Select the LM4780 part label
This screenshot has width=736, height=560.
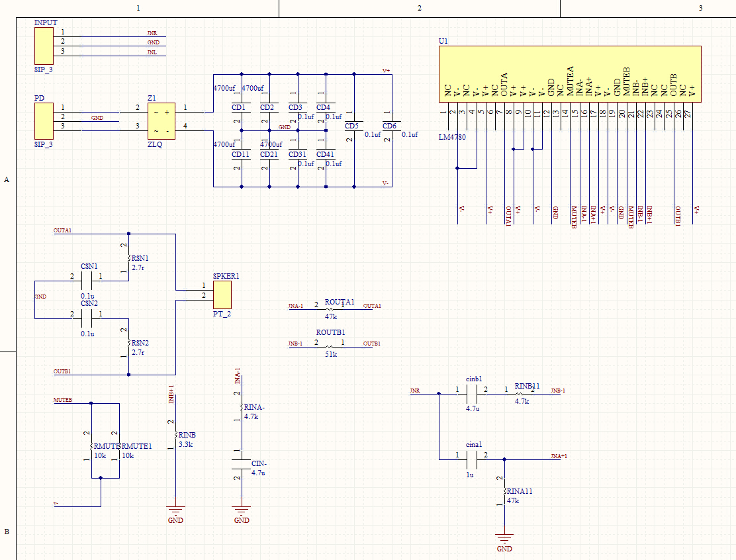[452, 137]
